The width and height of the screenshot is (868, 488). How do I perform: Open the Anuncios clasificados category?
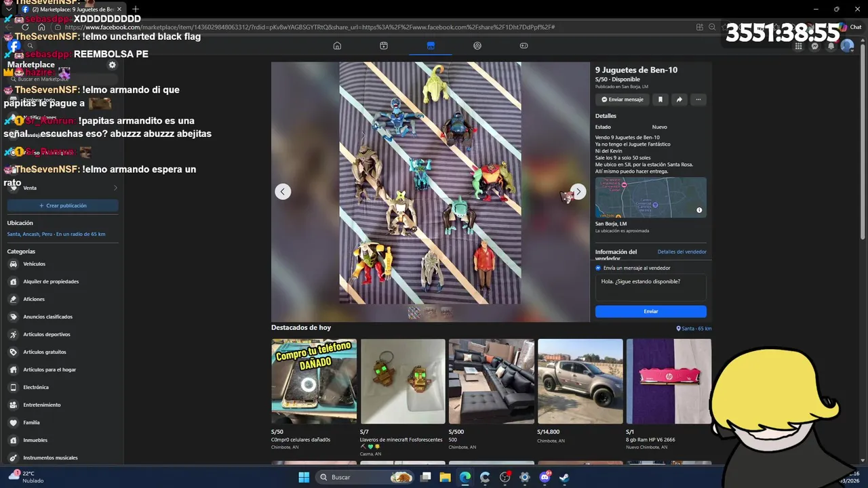(x=62, y=317)
